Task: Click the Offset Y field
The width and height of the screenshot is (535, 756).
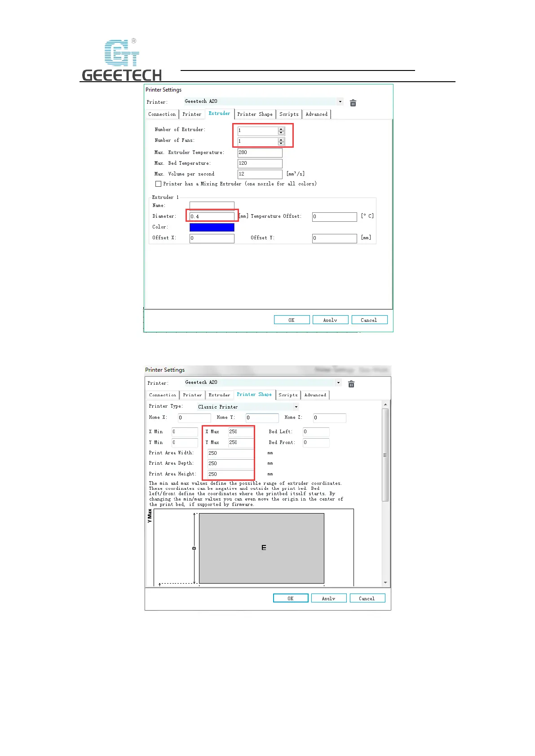Action: pos(335,238)
